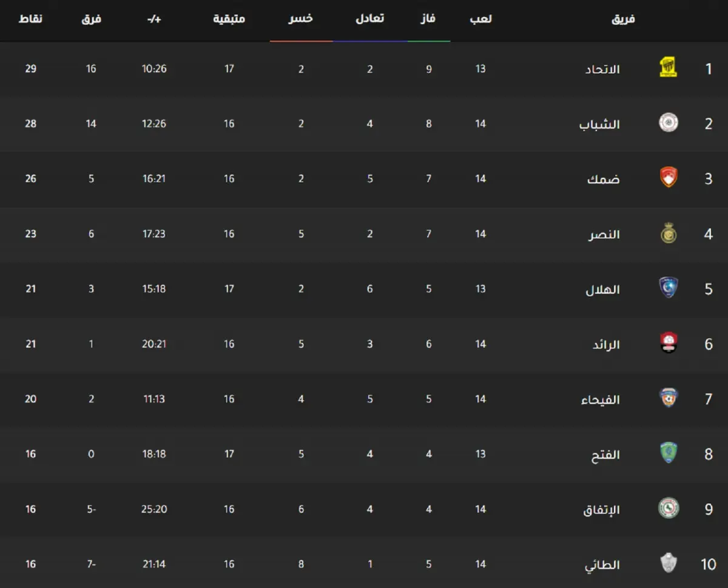The width and height of the screenshot is (728, 588).
Task: Open the النصر team name link
Action: pyautogui.click(x=604, y=234)
